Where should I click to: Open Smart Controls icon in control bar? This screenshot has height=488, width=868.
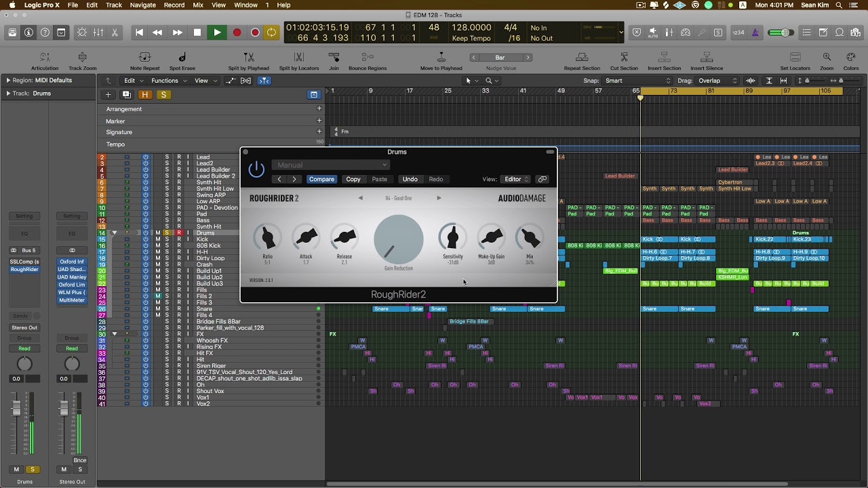[82, 33]
